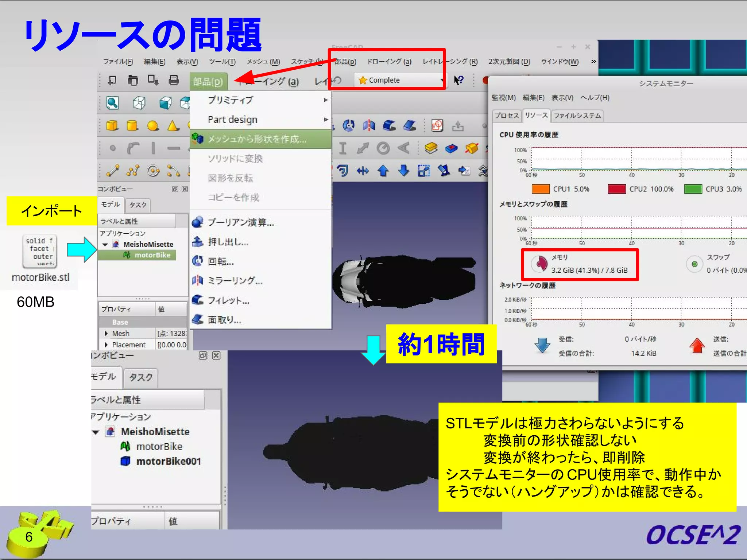
Task: Click the Property column header
Action: tap(127, 309)
